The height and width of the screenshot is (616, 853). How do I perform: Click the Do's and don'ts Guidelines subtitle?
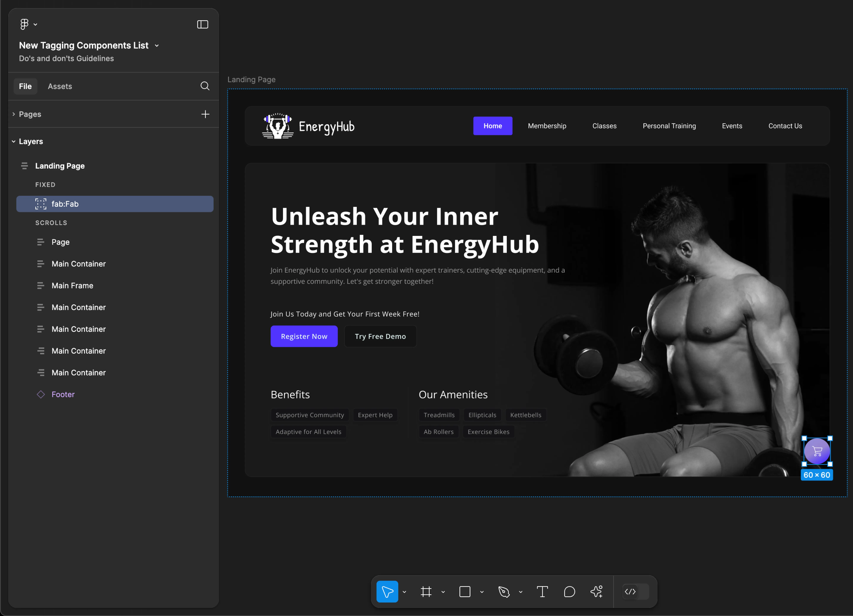66,58
